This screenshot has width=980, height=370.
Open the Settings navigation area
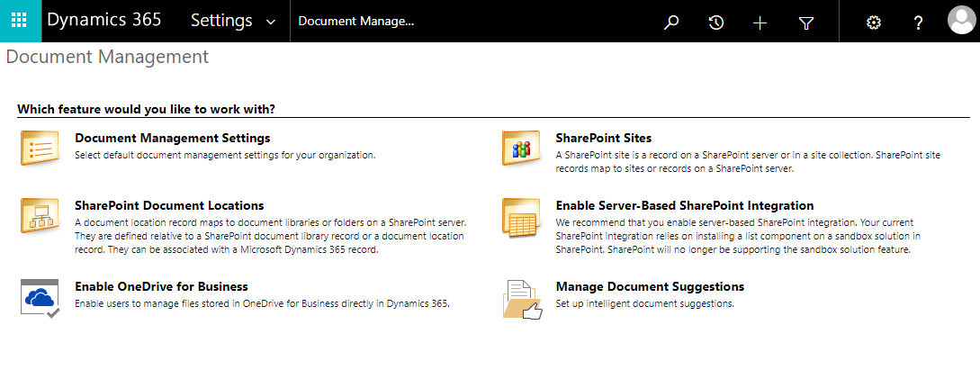pyautogui.click(x=222, y=21)
